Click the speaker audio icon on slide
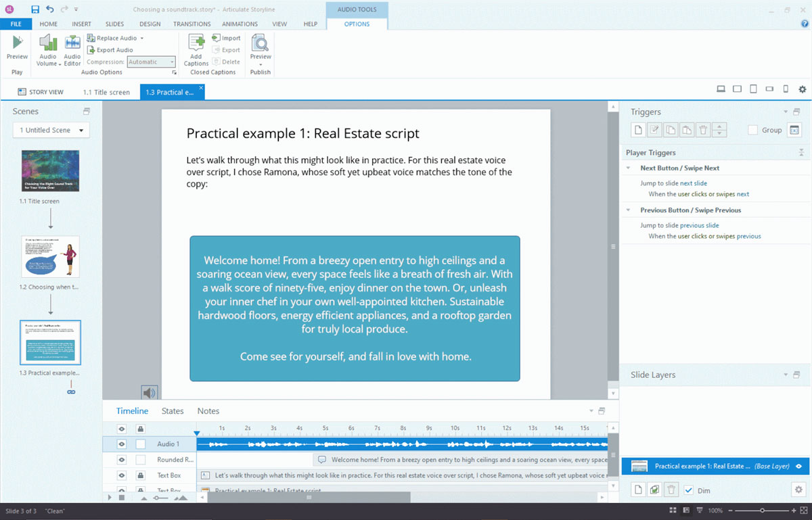 [150, 392]
